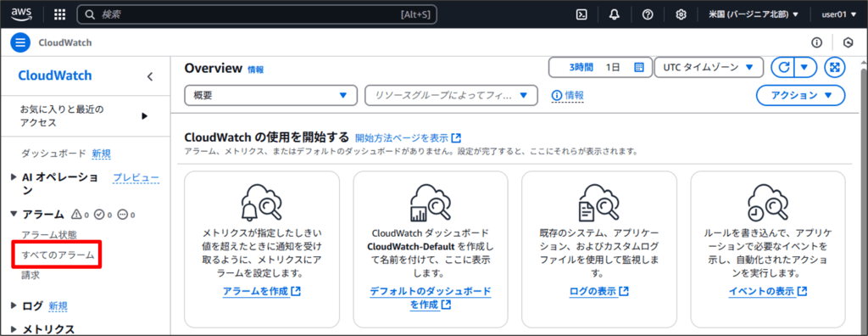Screen dimensions: 868x336
Task: Open the hexagon tools panel icon
Action: tap(848, 42)
